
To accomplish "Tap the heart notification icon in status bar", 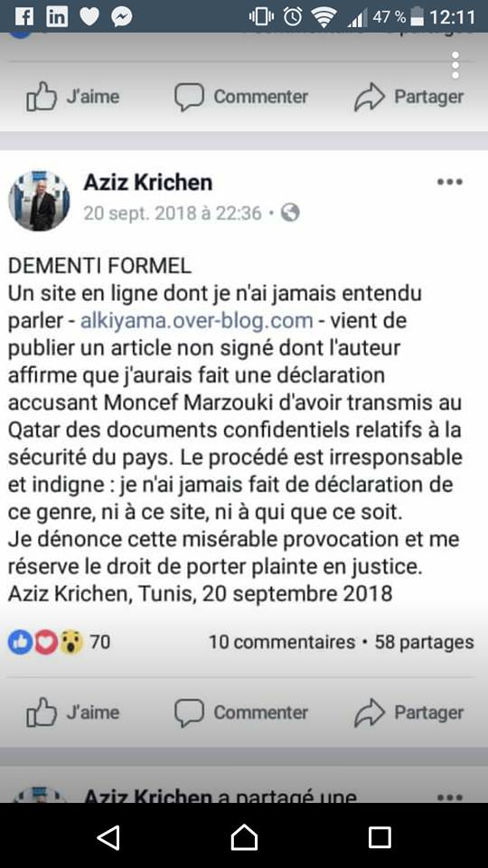I will (89, 17).
